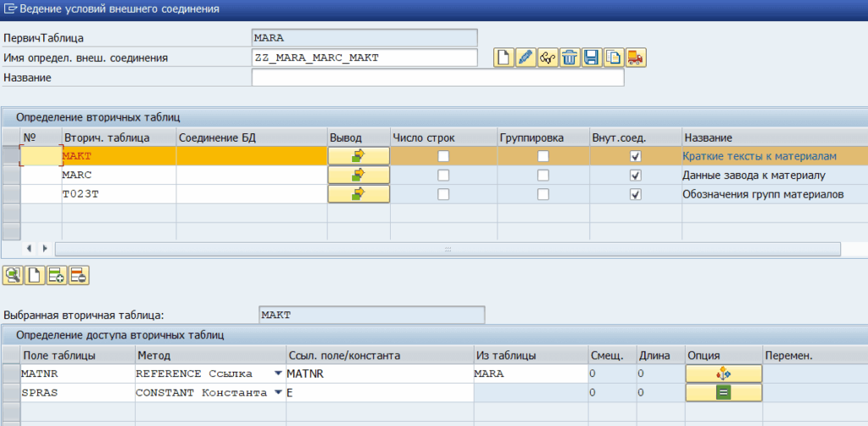Click the Change pencil icon

pyautogui.click(x=526, y=58)
